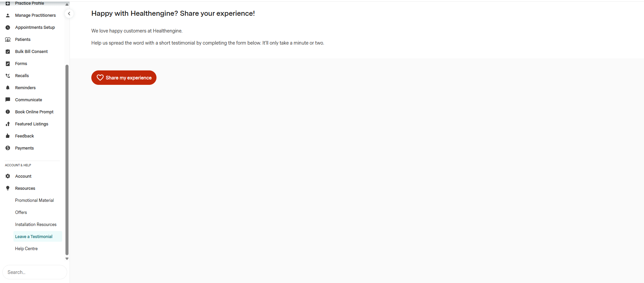This screenshot has height=283, width=644.
Task: Click the sidebar scroll down arrow
Action: [x=67, y=259]
